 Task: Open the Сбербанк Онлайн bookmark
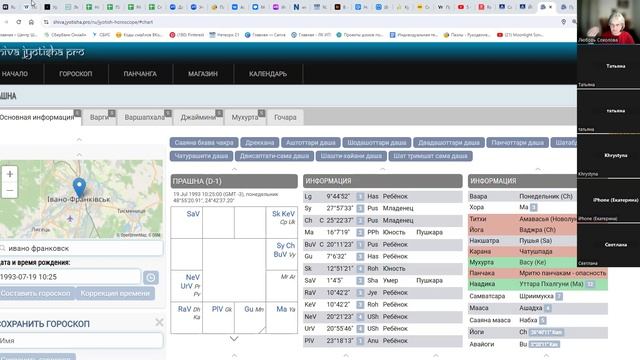(x=65, y=35)
